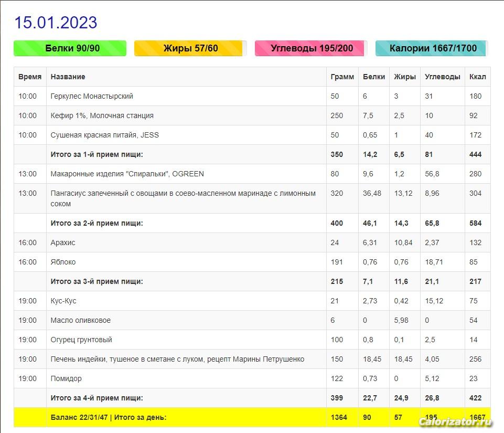Image resolution: width=504 pixels, height=433 pixels.
Task: Open Печень индейки recipe entry
Action: coord(177,359)
